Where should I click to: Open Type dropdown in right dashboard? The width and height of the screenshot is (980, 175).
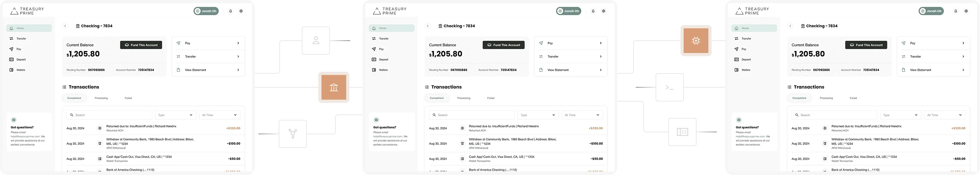901,115
